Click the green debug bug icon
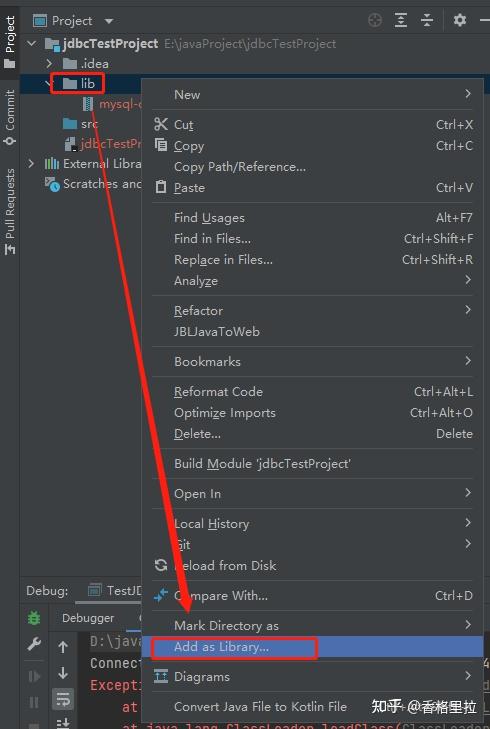The image size is (490, 729). point(34,618)
